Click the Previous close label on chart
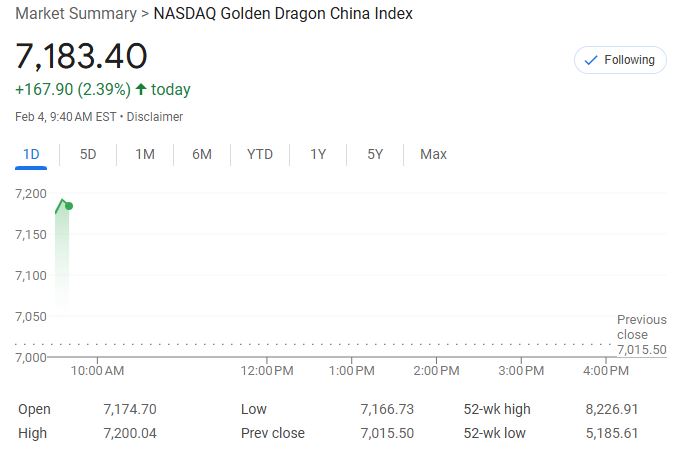The image size is (681, 450). tap(641, 327)
